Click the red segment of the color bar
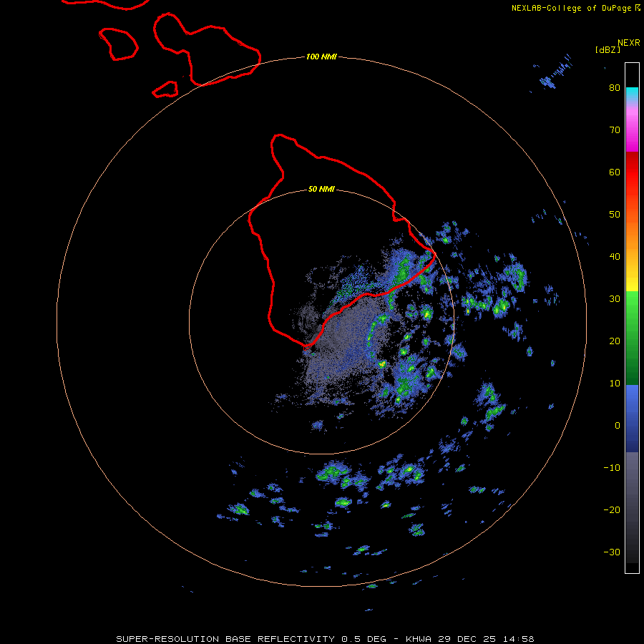Viewport: 644px width, 644px height. coord(632,172)
